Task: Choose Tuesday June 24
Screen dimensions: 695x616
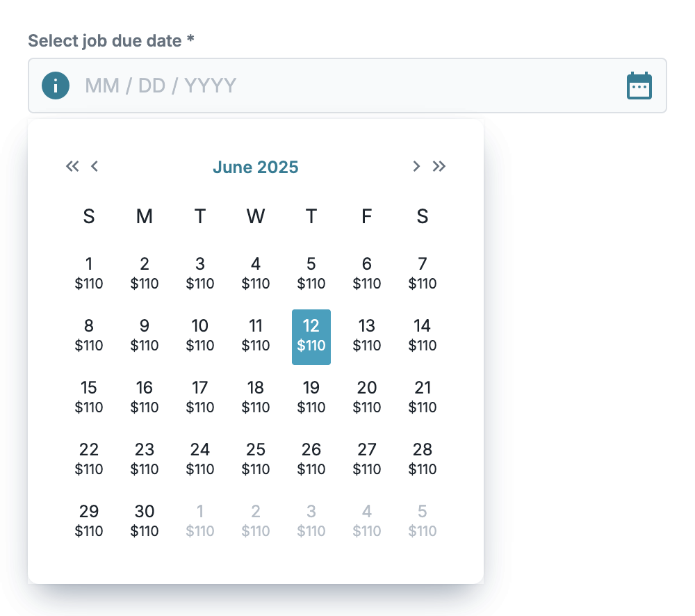Action: point(200,460)
